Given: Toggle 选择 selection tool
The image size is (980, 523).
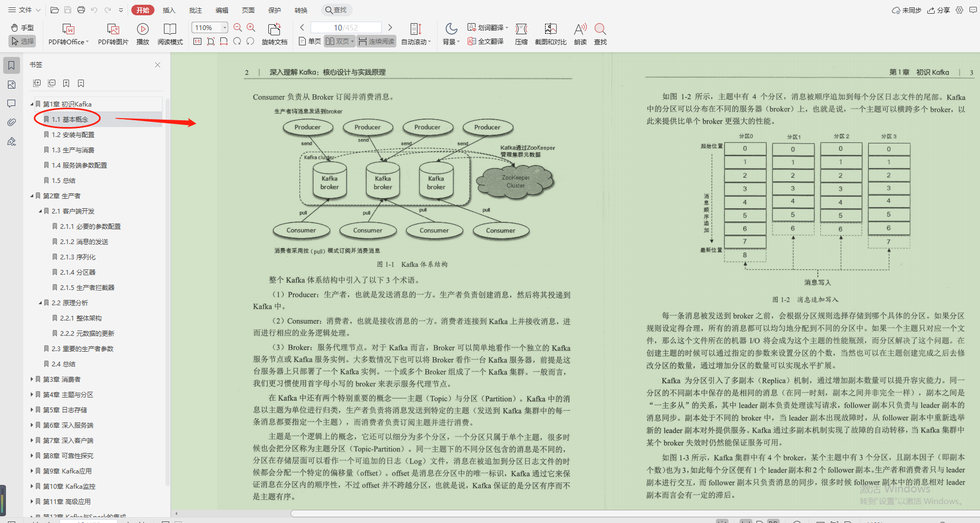Looking at the screenshot, I should click(x=22, y=41).
